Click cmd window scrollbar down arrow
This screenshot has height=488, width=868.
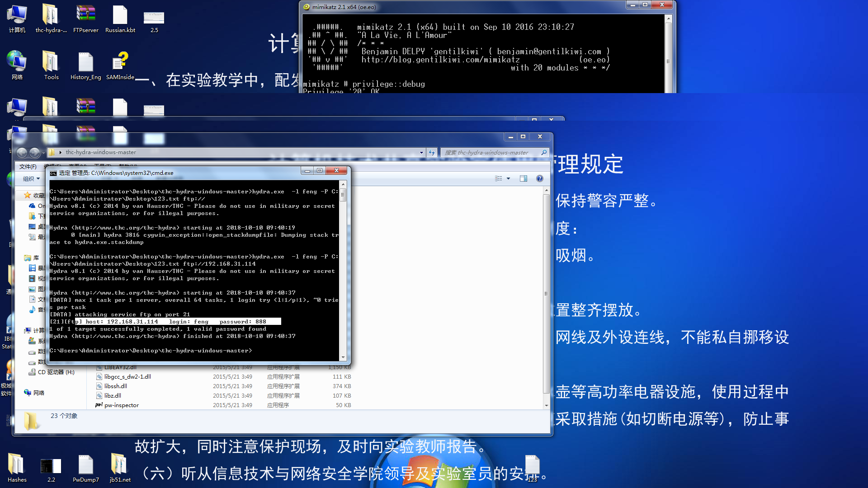(x=343, y=357)
